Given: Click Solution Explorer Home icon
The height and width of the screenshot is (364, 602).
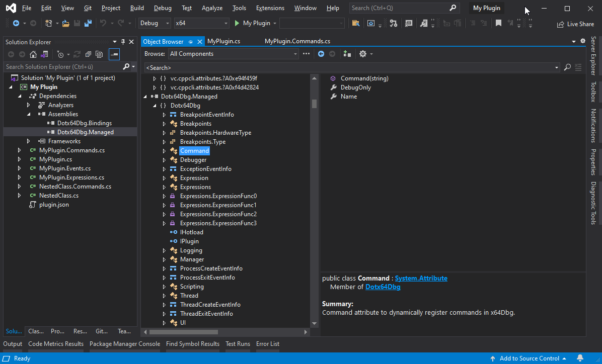Looking at the screenshot, I should (33, 54).
